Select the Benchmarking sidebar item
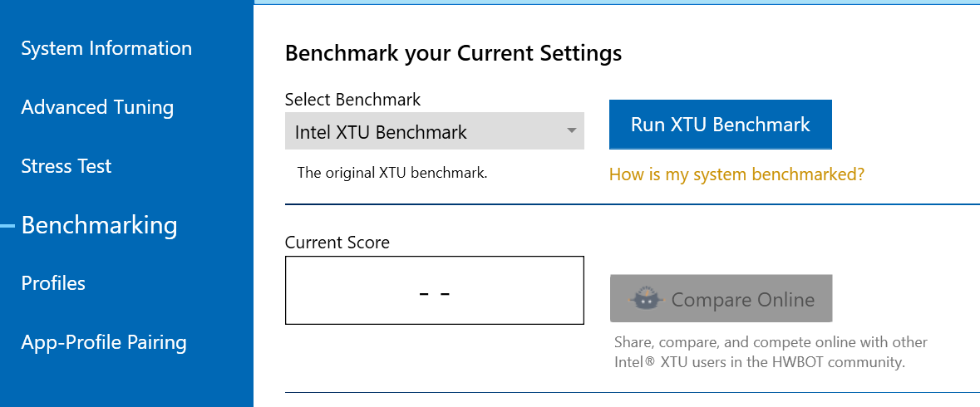This screenshot has height=407, width=980. coord(100,225)
